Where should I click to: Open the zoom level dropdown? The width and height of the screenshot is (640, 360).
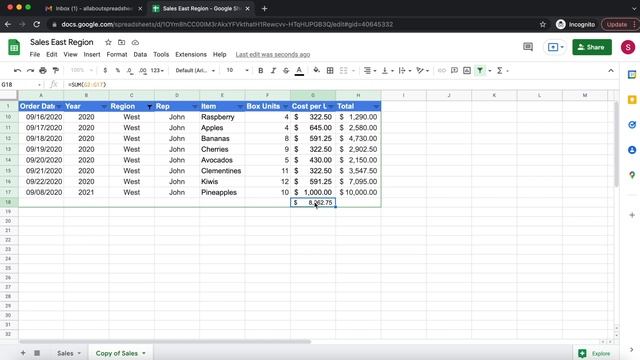click(82, 70)
